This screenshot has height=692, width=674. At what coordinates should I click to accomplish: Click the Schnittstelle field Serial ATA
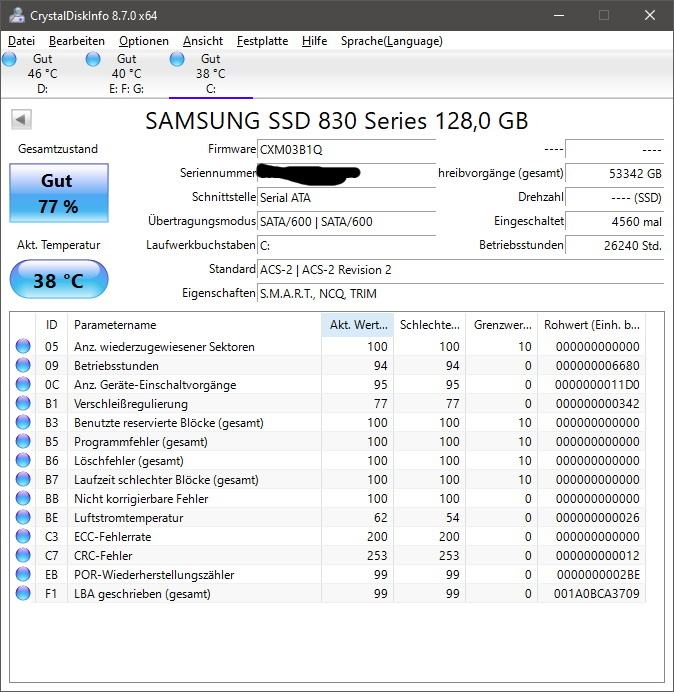346,197
